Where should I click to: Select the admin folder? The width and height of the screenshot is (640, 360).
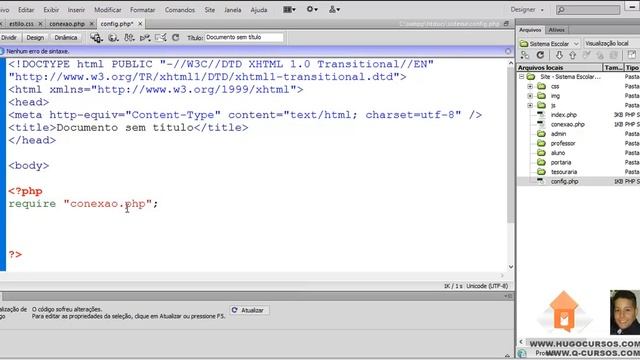pyautogui.click(x=558, y=134)
